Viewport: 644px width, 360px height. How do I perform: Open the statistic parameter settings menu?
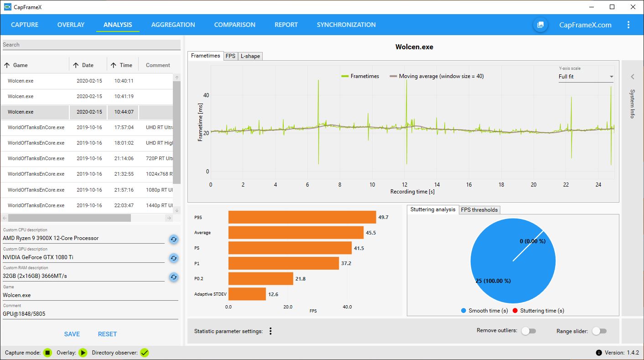270,331
